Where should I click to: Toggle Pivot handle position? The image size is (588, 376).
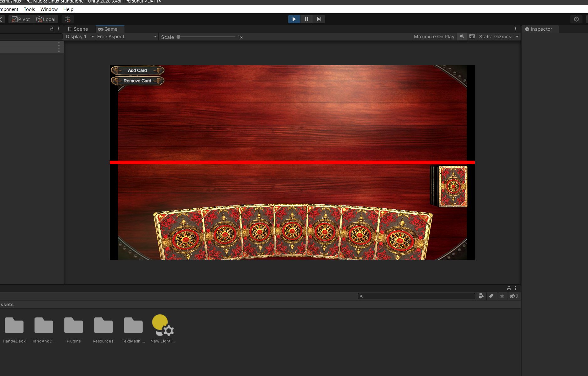[x=21, y=19]
